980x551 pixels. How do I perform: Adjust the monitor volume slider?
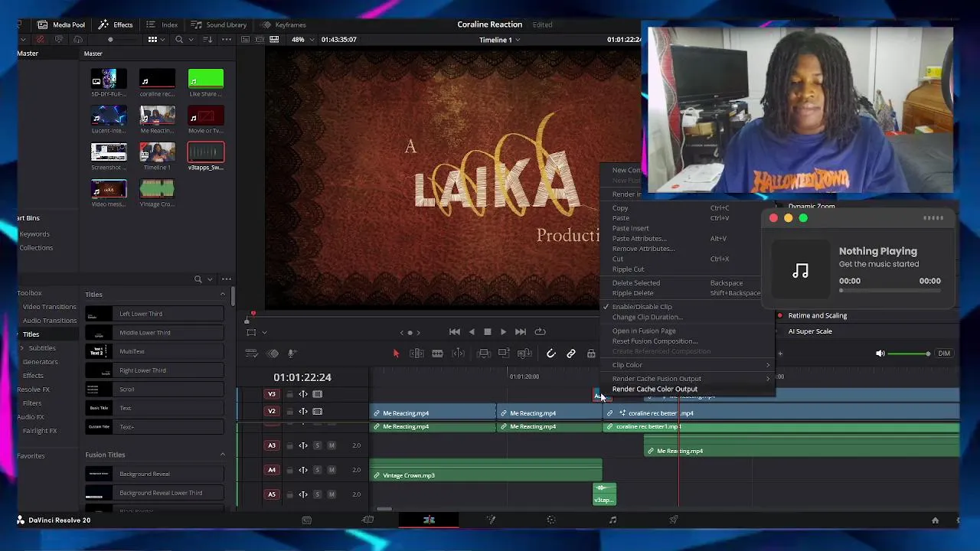[909, 354]
